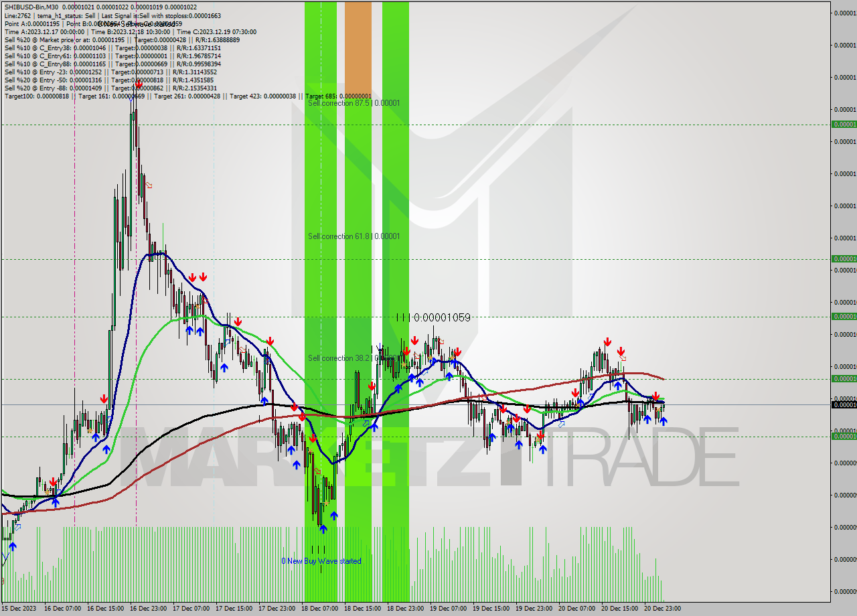Click the SHIBUSD-Bin,M30 symbol title
The image size is (857, 616).
[31, 7]
